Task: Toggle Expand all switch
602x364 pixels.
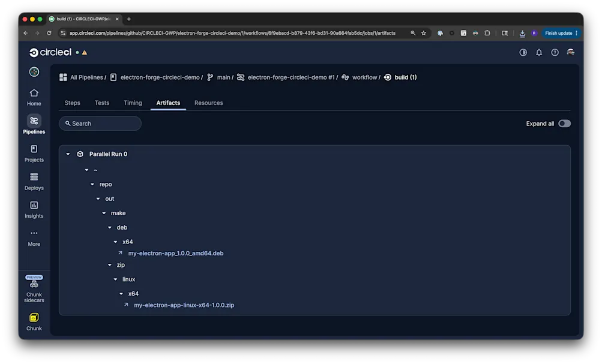Action: pyautogui.click(x=564, y=124)
